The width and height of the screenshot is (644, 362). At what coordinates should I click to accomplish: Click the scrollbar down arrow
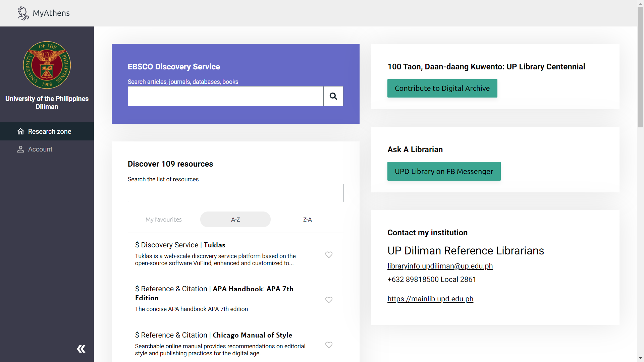click(640, 359)
